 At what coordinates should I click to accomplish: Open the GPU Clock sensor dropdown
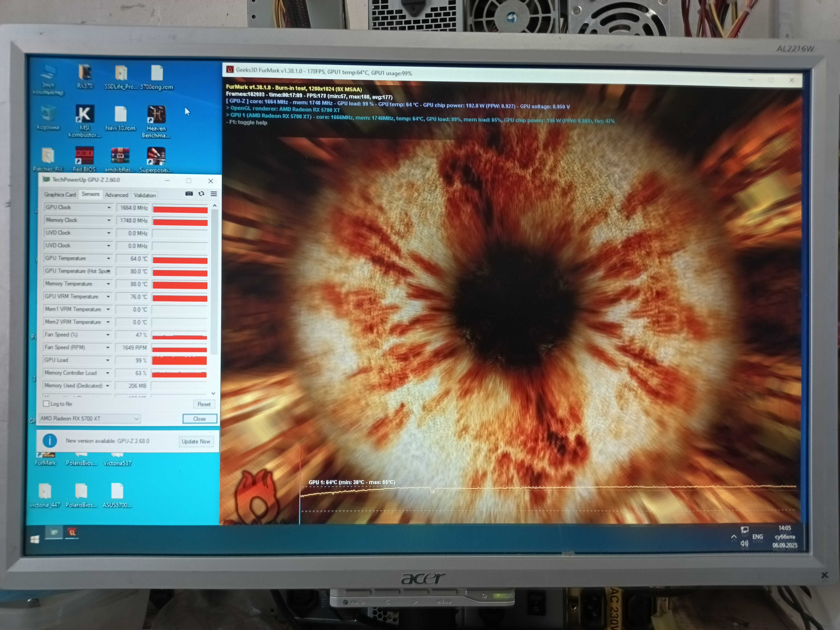[109, 207]
